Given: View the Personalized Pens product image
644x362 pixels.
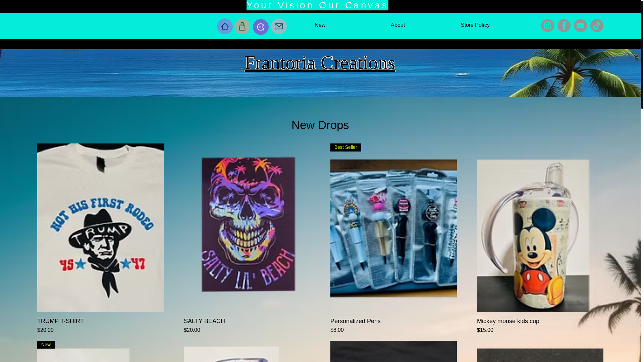Looking at the screenshot, I should coord(393,228).
